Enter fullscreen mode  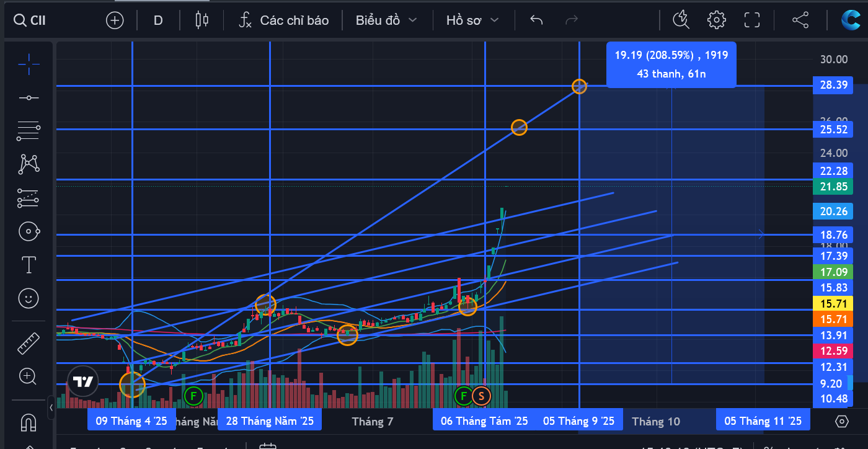(752, 20)
